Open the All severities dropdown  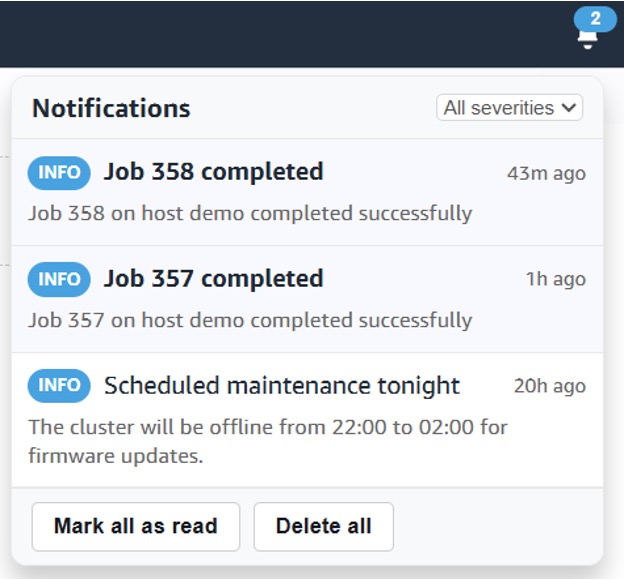pyautogui.click(x=509, y=108)
